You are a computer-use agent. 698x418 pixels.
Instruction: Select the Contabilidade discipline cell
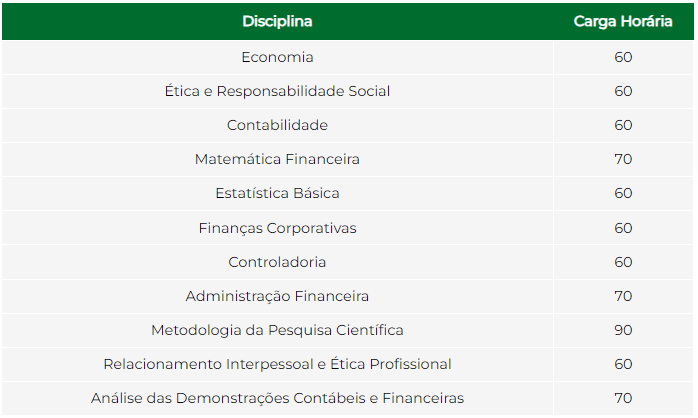(277, 125)
